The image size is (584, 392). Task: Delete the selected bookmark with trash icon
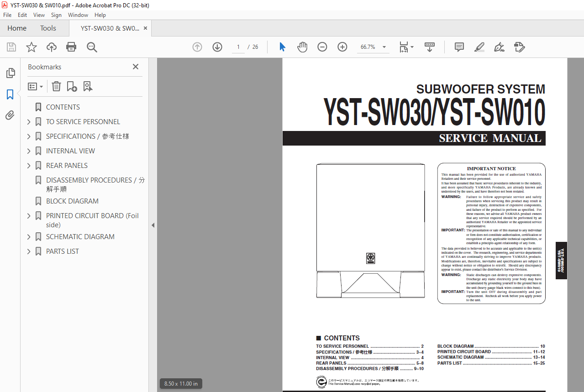click(56, 86)
